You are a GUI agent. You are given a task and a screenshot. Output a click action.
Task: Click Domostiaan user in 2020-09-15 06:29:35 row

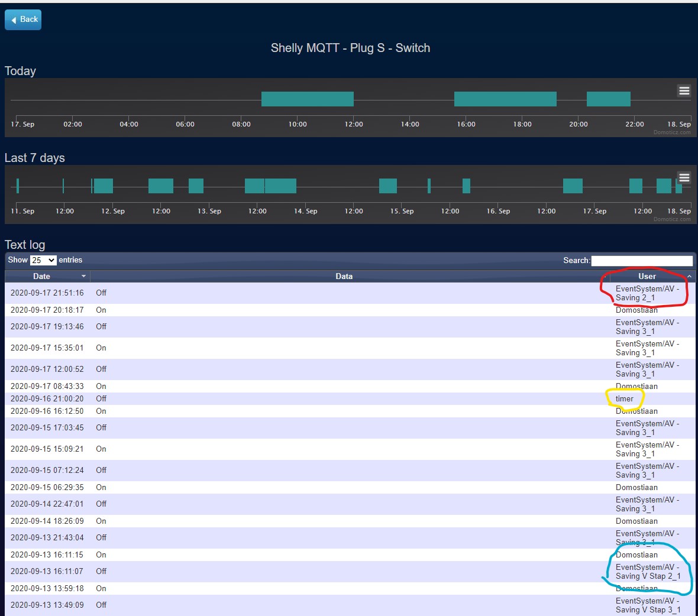point(636,487)
